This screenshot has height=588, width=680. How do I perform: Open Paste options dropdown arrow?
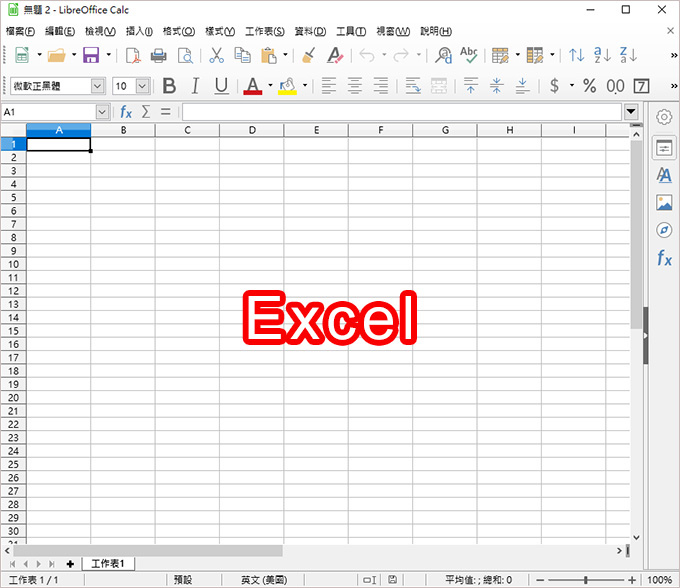(285, 55)
